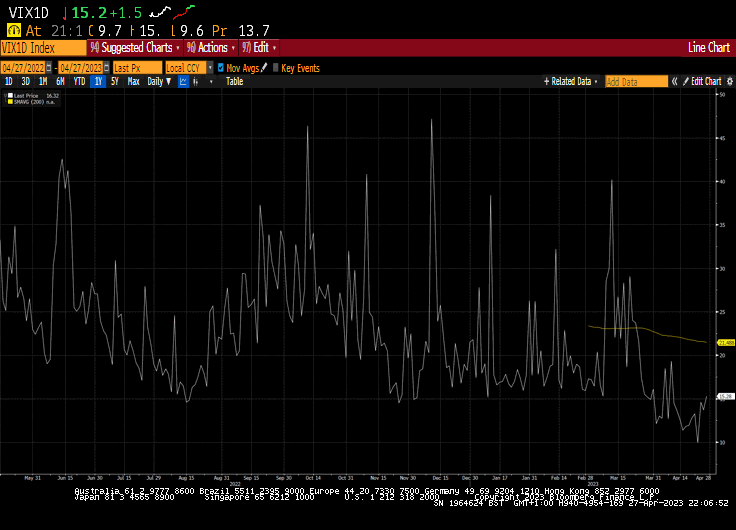Enable the Key Events checkbox

pyautogui.click(x=276, y=68)
